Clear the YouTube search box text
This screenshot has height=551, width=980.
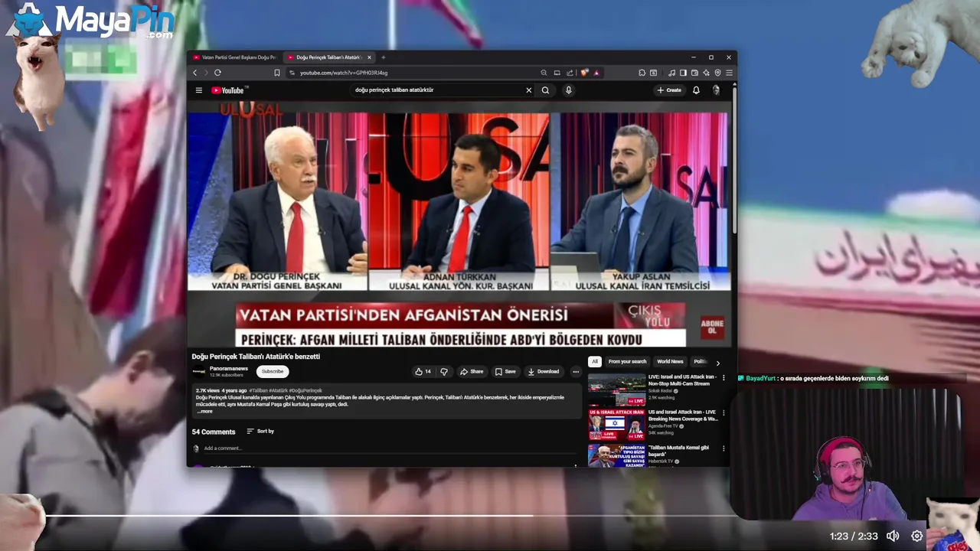coord(528,90)
